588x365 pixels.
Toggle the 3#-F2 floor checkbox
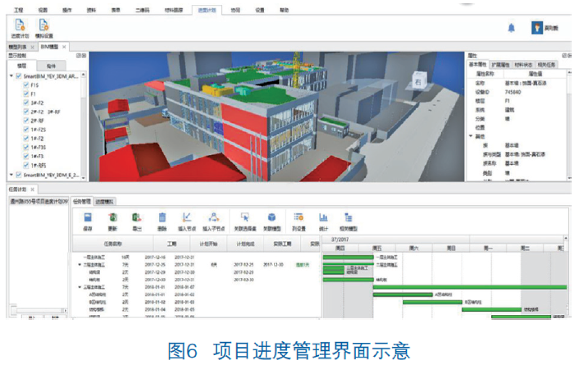26,102
